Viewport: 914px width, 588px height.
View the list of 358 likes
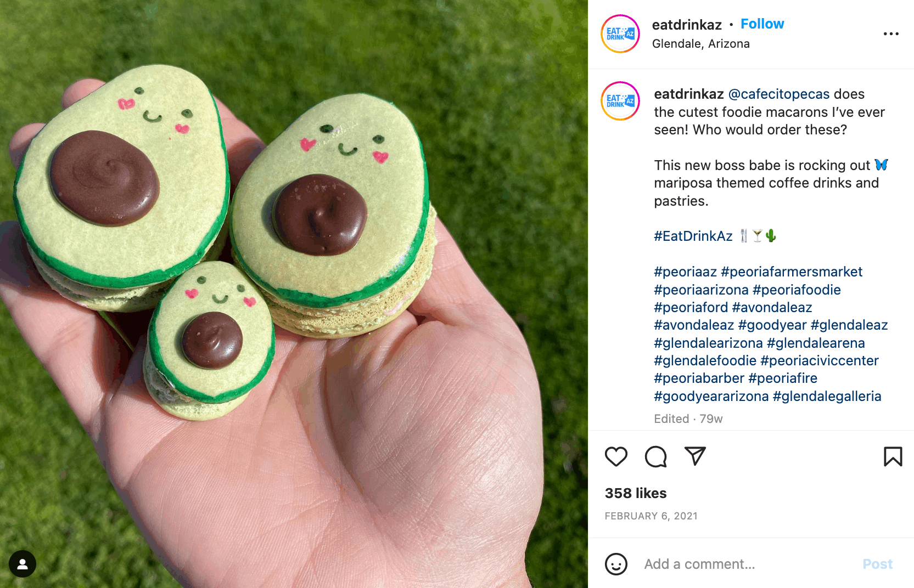pyautogui.click(x=636, y=493)
